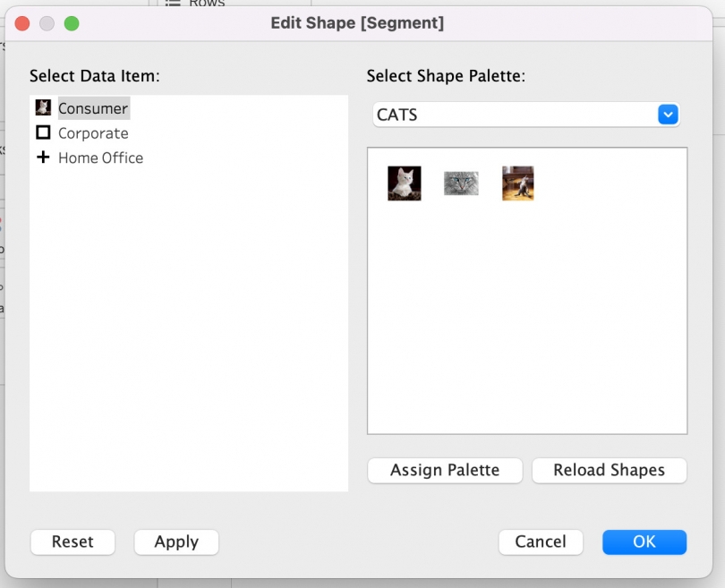Click the plus shape icon beside Home Office
The width and height of the screenshot is (725, 588).
[x=42, y=158]
